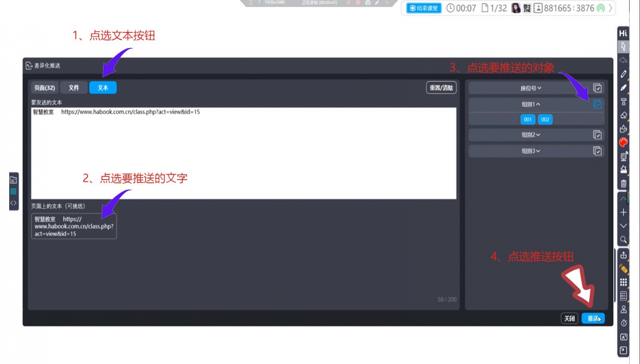Select the pen tool in right toolbar
Viewport: 640px width, 364px height.
[623, 74]
